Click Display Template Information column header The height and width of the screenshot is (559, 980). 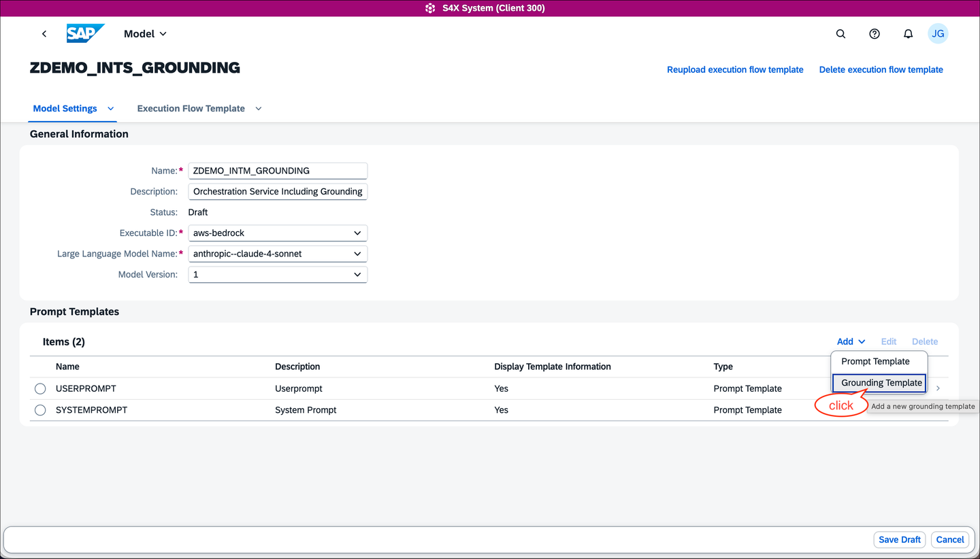coord(553,367)
